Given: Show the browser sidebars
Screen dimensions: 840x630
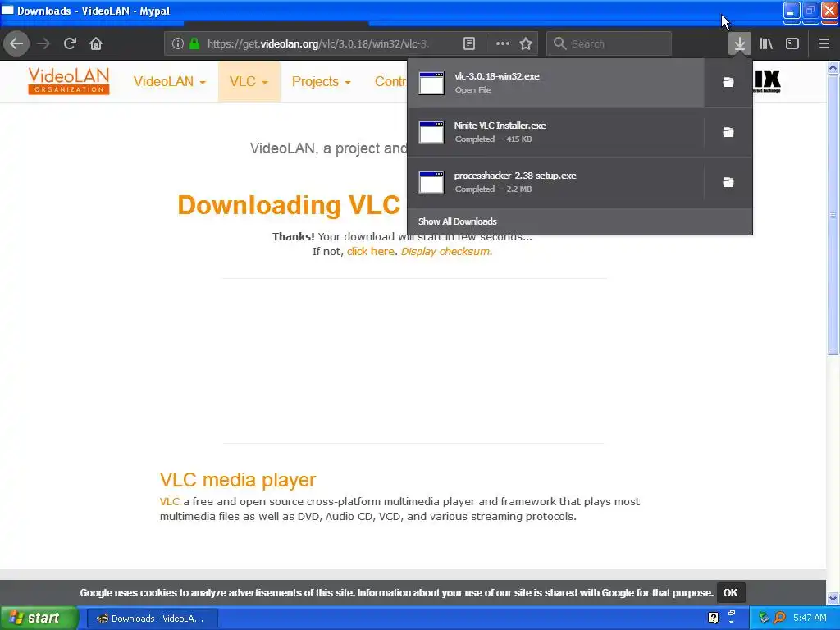Looking at the screenshot, I should click(792, 43).
